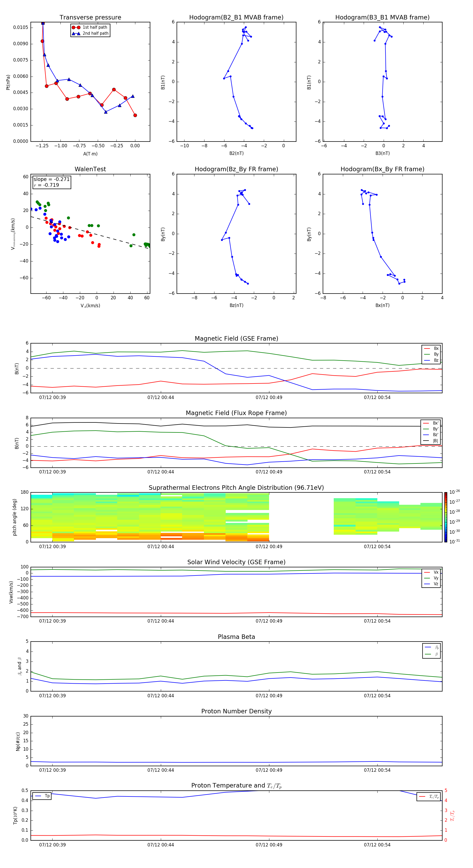
Task: Click the "A(T·m)" x-axis label
Action: point(90,154)
